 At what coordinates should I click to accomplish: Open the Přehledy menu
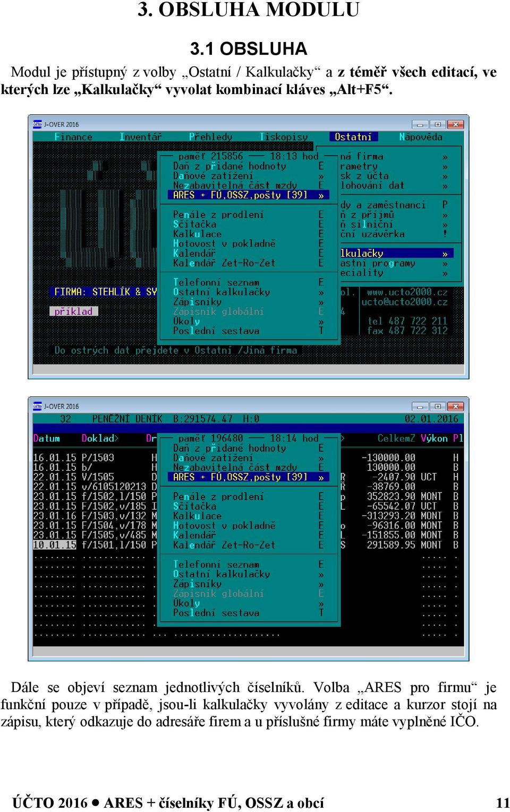[x=210, y=137]
